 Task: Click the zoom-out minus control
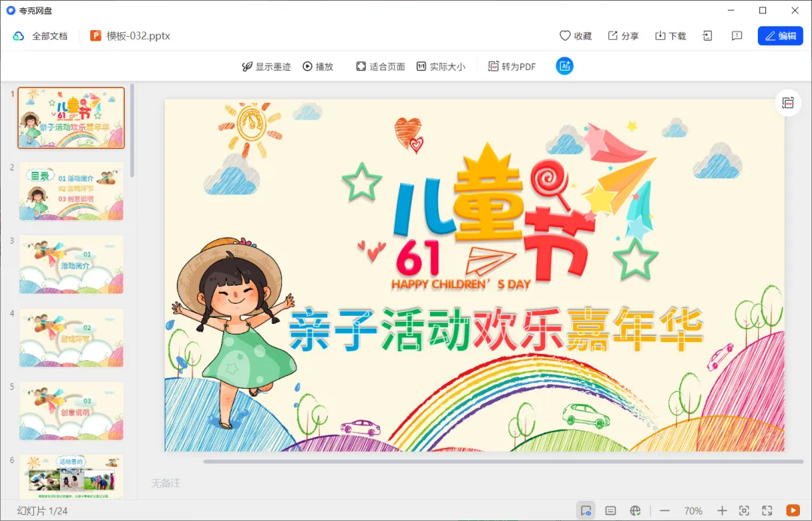coord(665,510)
